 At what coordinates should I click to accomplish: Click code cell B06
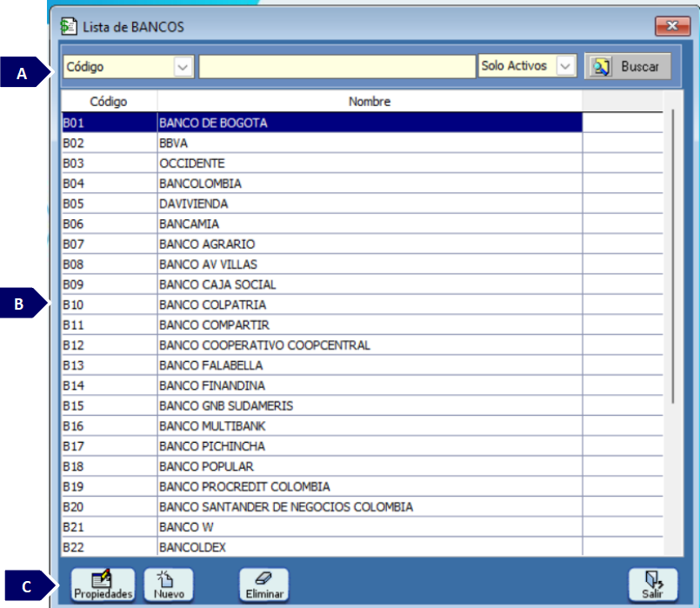pyautogui.click(x=110, y=224)
